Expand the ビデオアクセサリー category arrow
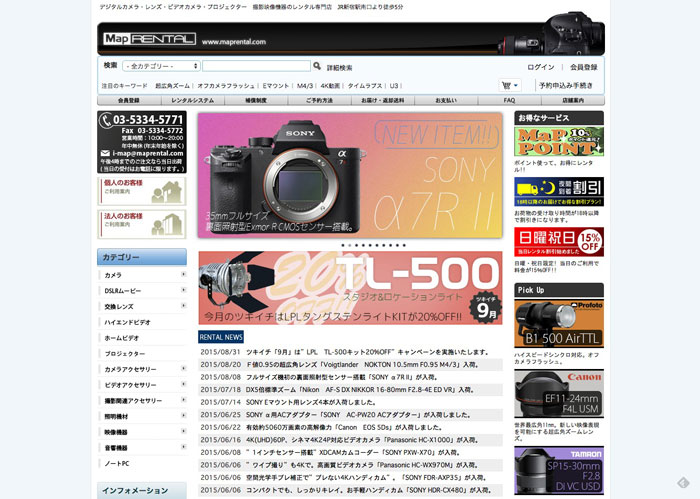700x499 pixels. [183, 384]
